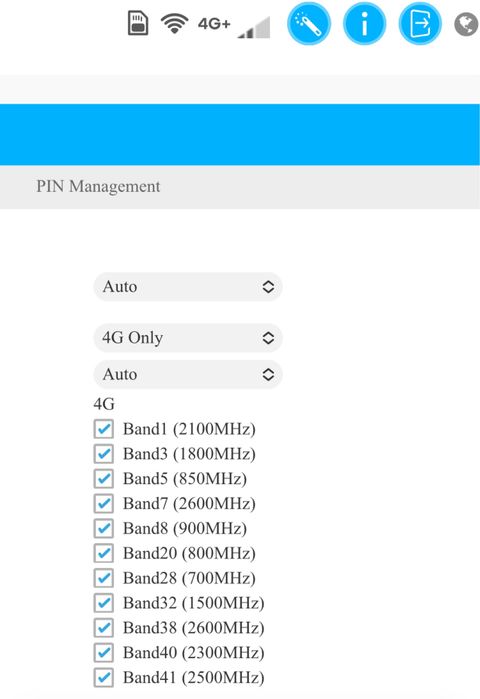Screen dimensions: 480x699
Task: Disable Band28 (700MHz) checkbox
Action: tap(104, 578)
